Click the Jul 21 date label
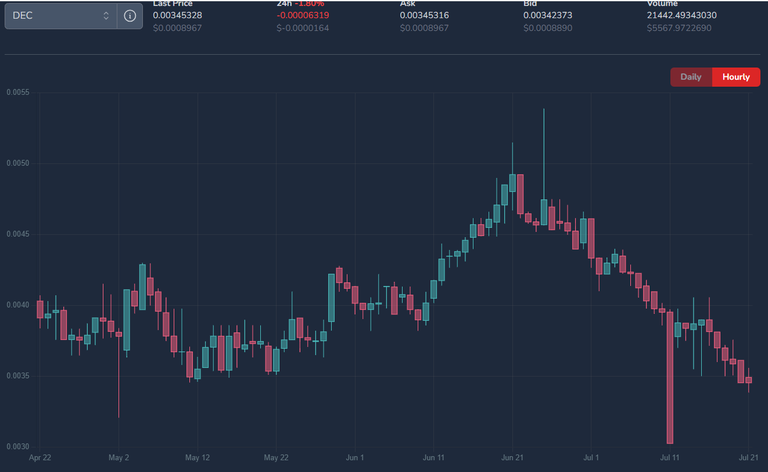Image resolution: width=768 pixels, height=472 pixels. [x=748, y=457]
